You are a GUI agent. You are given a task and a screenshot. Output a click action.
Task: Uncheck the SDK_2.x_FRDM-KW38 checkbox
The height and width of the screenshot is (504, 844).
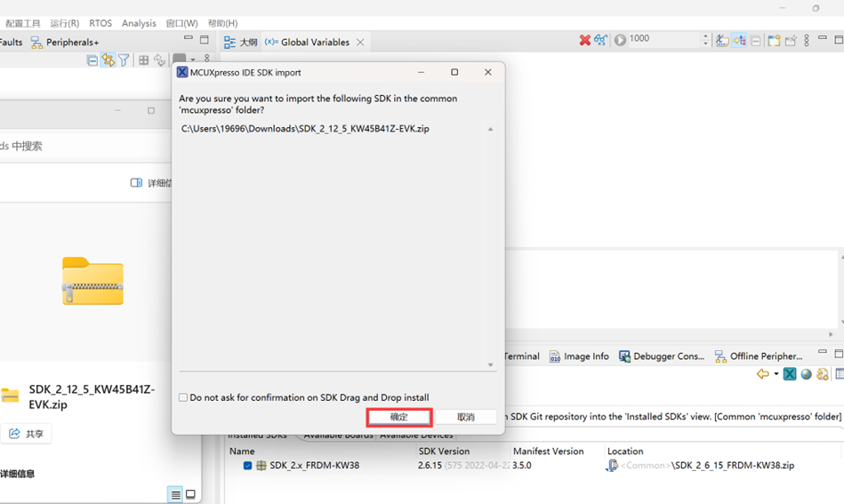(x=247, y=465)
